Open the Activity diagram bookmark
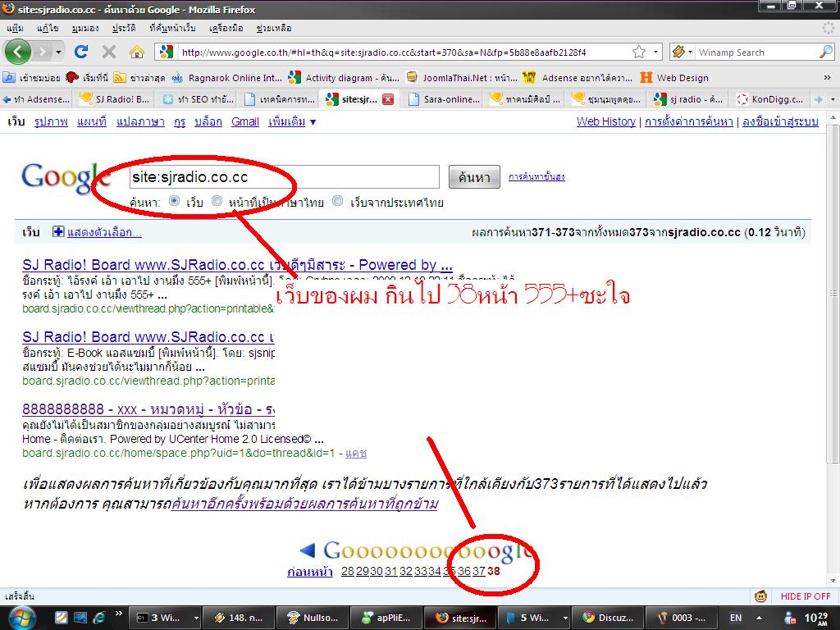The image size is (840, 630). (344, 78)
